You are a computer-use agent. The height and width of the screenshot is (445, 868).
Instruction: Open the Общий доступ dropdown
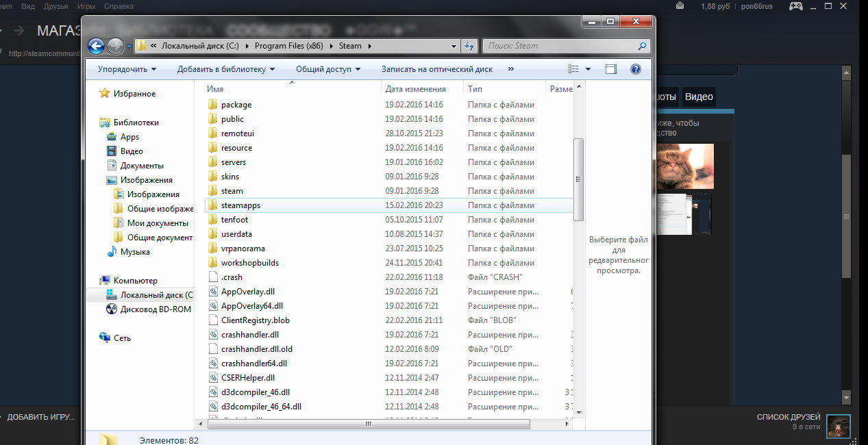click(x=328, y=69)
